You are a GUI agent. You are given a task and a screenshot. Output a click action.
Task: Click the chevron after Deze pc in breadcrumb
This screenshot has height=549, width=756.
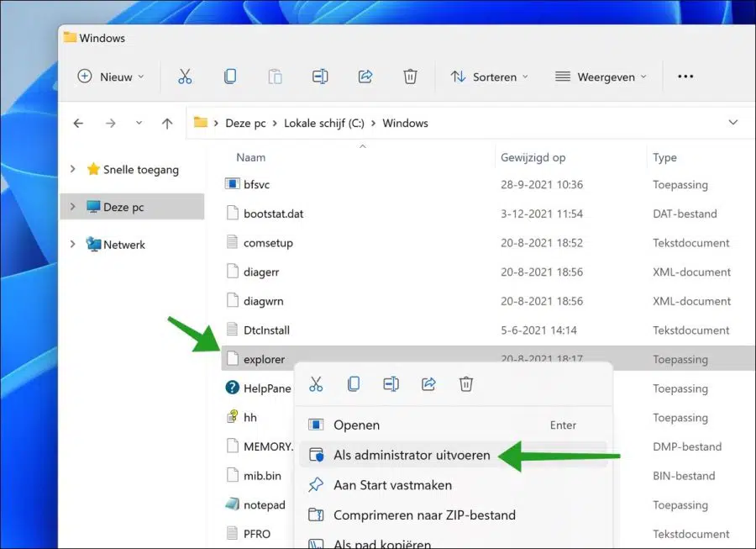point(275,123)
